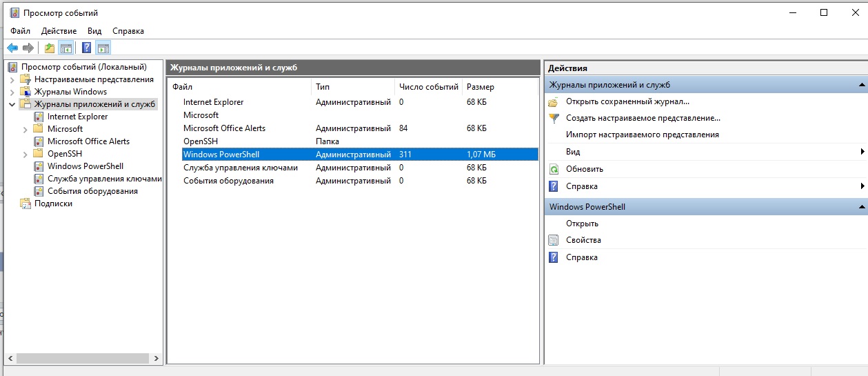Click the Открыть сохраненный журнал folder icon
868x376 pixels.
pos(553,101)
